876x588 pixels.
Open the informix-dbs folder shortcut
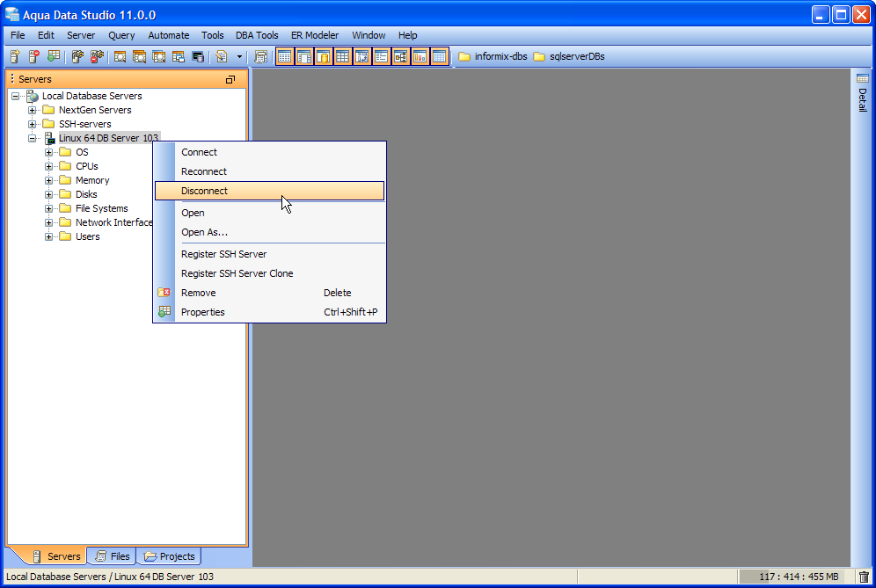pos(493,56)
